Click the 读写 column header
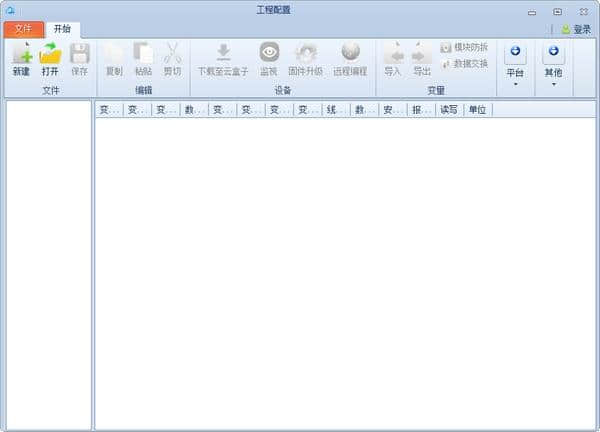This screenshot has width=600, height=432. click(449, 109)
